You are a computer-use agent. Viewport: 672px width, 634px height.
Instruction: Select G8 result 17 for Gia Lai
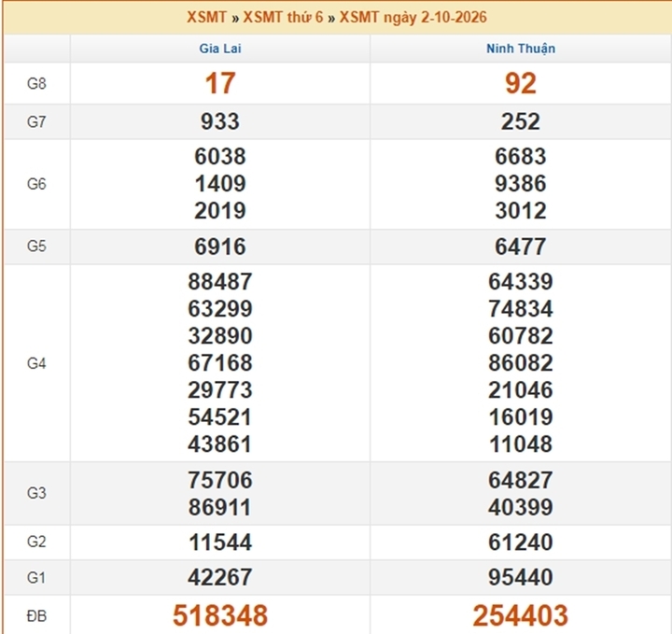(220, 83)
